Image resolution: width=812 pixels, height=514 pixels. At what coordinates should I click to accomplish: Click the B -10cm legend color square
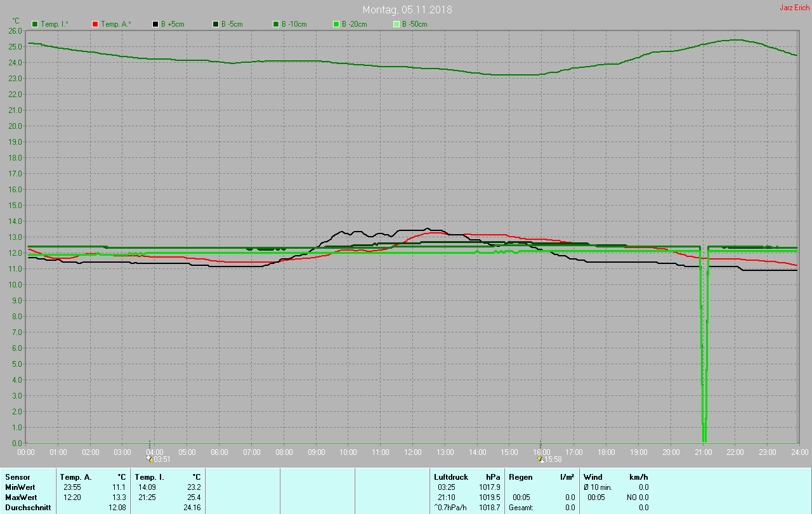276,24
